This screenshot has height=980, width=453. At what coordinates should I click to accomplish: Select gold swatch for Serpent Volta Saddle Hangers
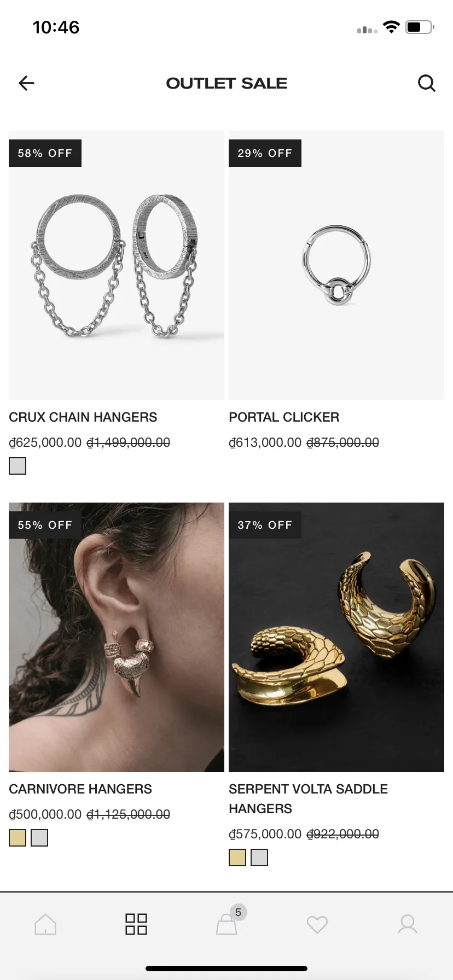point(237,857)
